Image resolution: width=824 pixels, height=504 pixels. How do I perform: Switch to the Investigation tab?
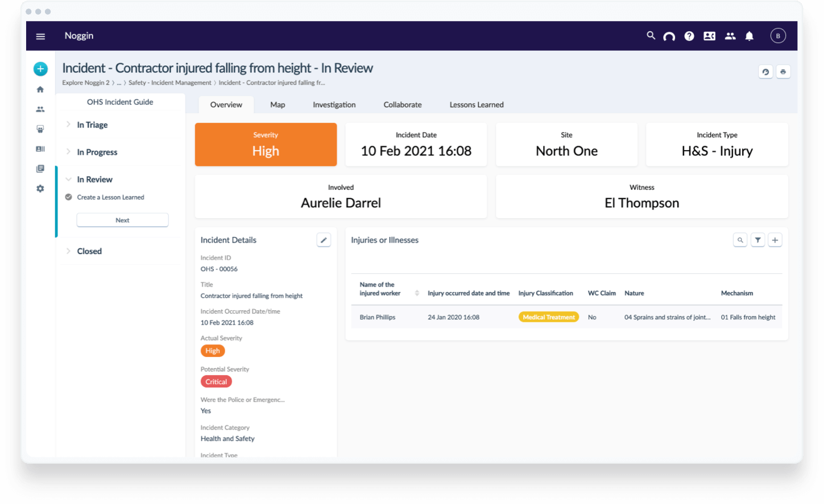(x=334, y=105)
